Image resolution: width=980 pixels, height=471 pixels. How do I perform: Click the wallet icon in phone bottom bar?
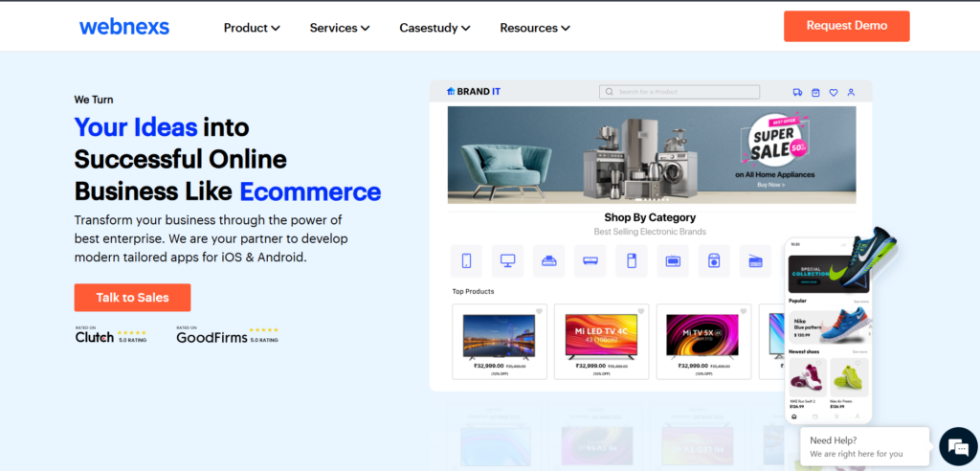tap(815, 416)
